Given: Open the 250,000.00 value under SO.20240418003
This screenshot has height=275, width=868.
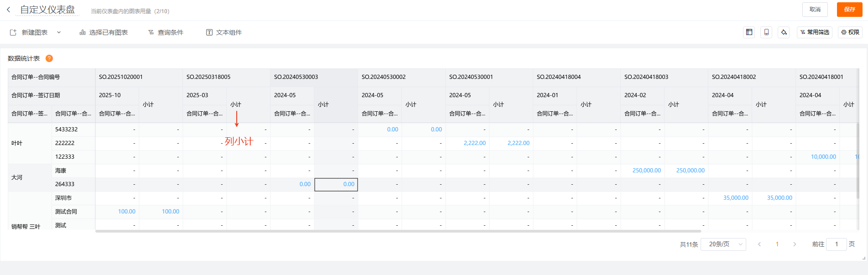Looking at the screenshot, I should click(646, 171).
